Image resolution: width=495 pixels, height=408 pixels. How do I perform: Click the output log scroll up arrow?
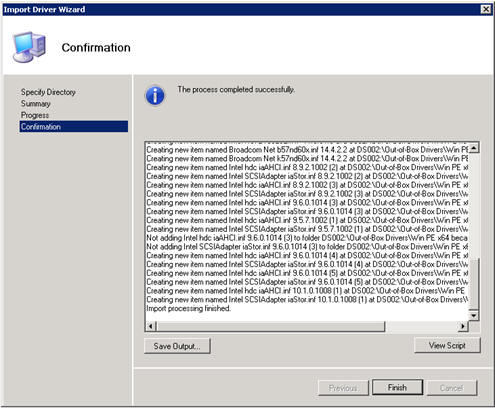tap(474, 148)
